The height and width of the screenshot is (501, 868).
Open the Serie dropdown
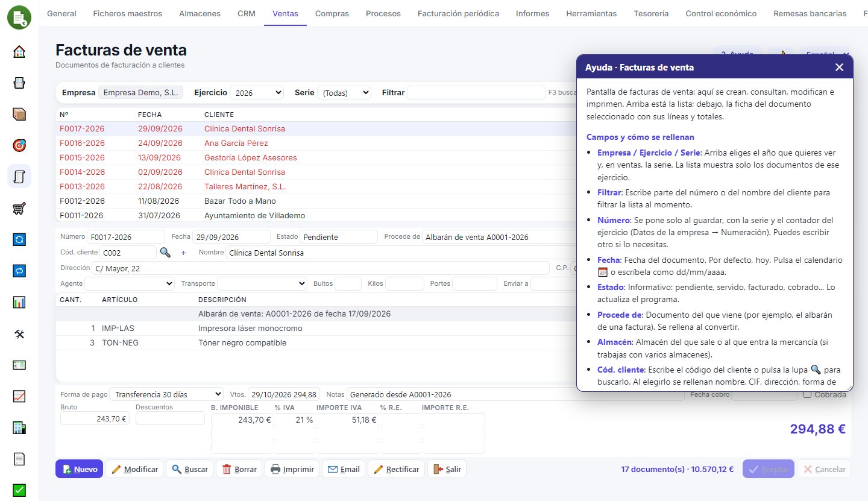(x=344, y=93)
